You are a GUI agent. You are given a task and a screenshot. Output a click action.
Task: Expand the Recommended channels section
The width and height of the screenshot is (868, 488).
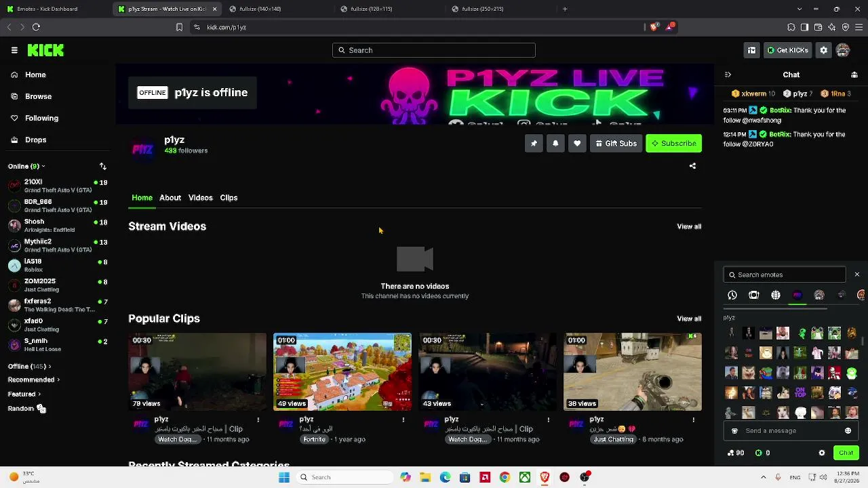(34, 380)
